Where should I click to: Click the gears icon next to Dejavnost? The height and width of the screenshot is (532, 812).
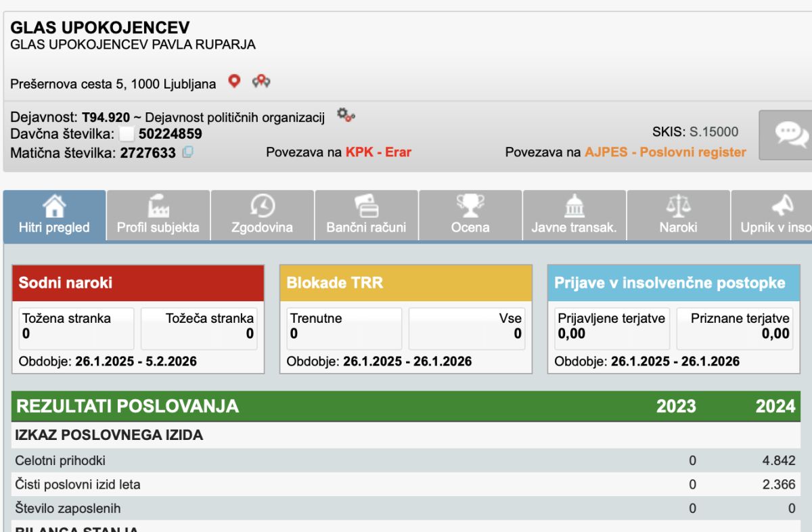[x=346, y=115]
